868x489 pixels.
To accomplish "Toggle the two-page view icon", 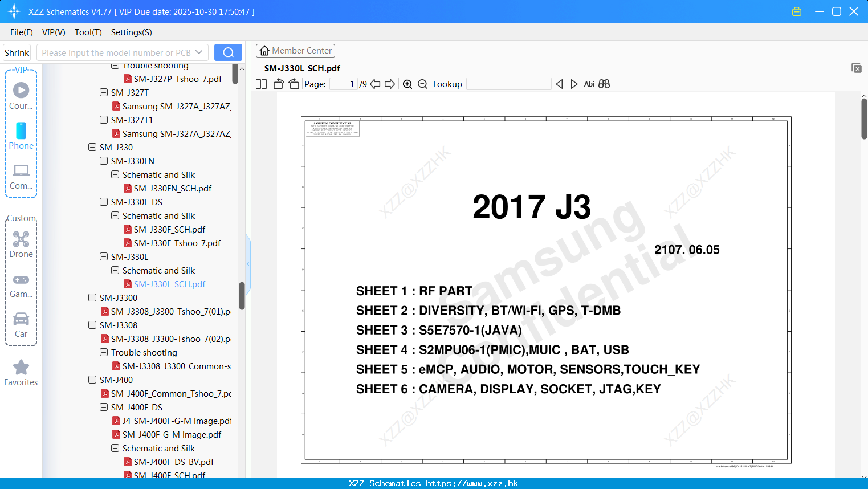I will pyautogui.click(x=261, y=84).
